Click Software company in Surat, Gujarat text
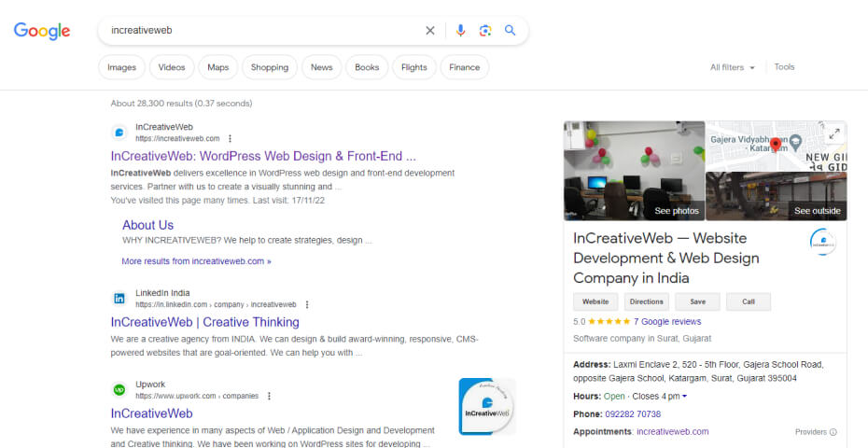This screenshot has height=448, width=868. point(642,339)
